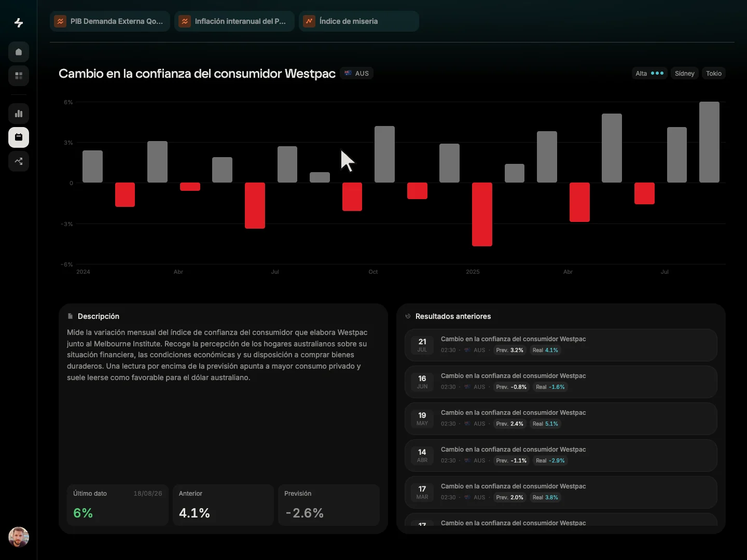The width and height of the screenshot is (747, 560).
Task: Click the Descripción heading
Action: pos(99,316)
